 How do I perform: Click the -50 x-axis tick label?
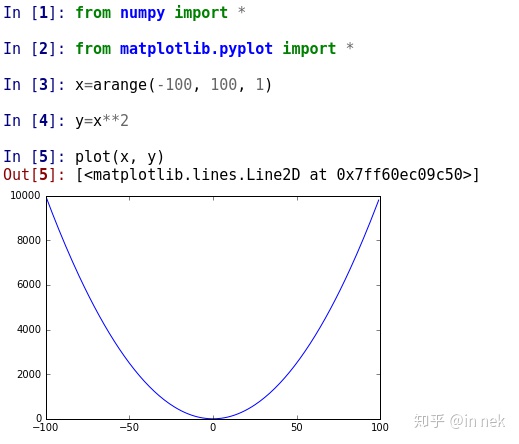pos(129,427)
